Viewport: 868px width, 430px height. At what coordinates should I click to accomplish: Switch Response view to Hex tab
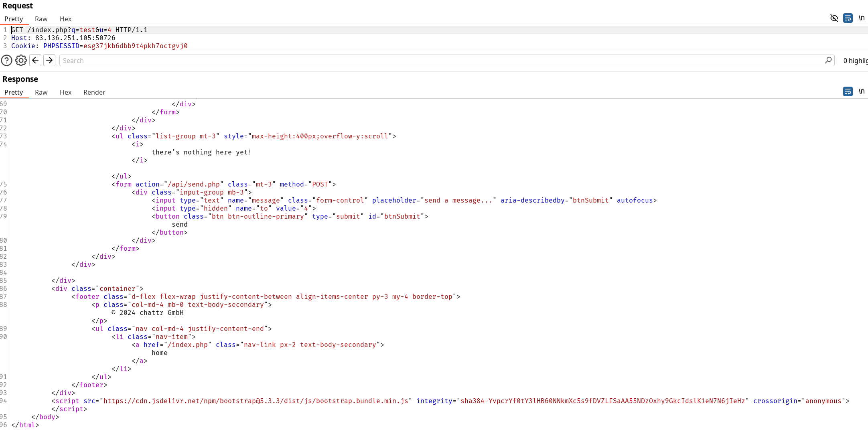(x=65, y=92)
